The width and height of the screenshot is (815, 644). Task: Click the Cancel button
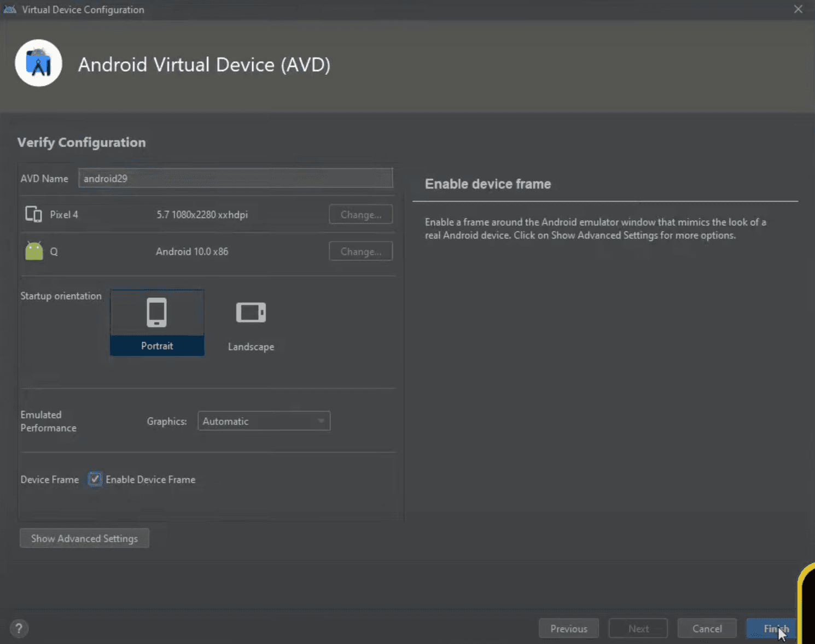(x=707, y=628)
